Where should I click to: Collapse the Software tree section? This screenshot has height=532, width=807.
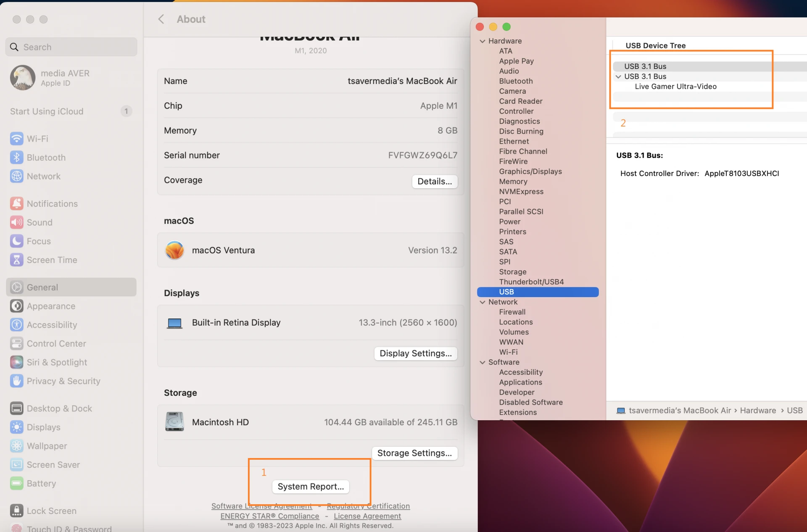pos(483,362)
